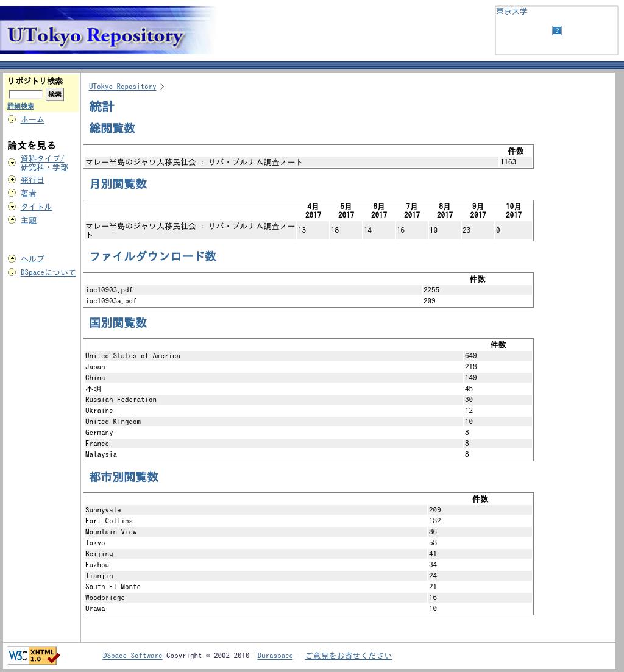
Task: Select the China country row
Action: coord(308,378)
